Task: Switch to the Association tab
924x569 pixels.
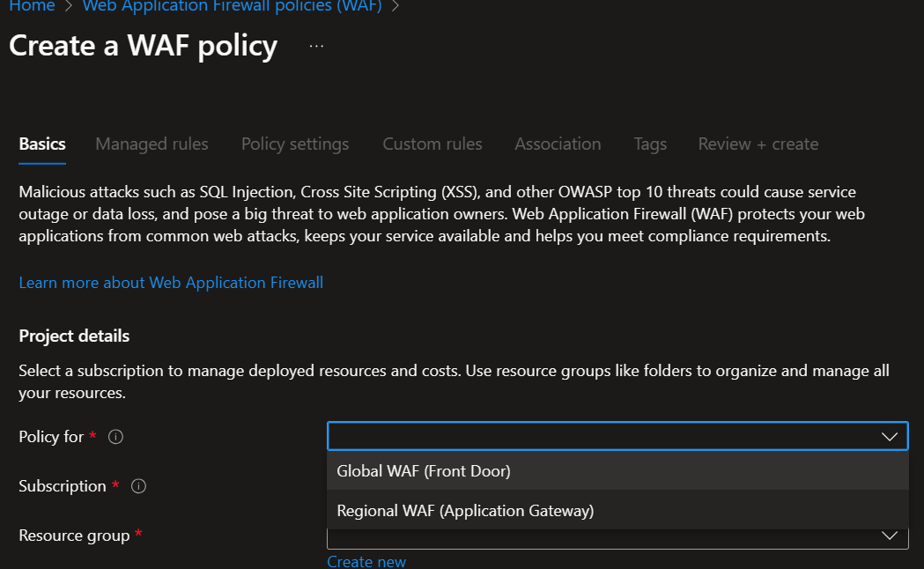Action: (558, 144)
